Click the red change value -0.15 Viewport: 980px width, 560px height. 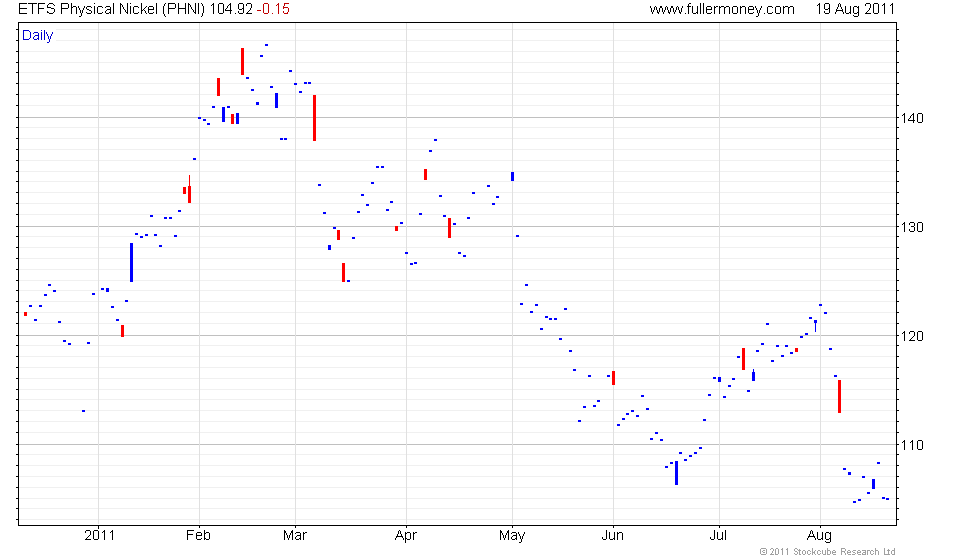point(273,9)
